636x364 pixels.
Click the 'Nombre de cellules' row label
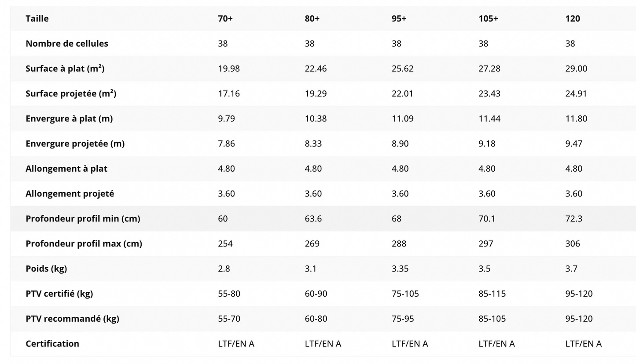pyautogui.click(x=67, y=44)
